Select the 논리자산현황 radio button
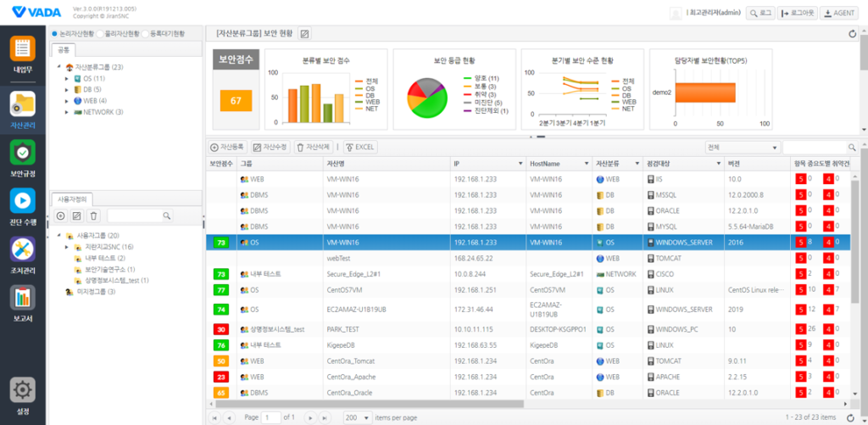 coord(55,33)
